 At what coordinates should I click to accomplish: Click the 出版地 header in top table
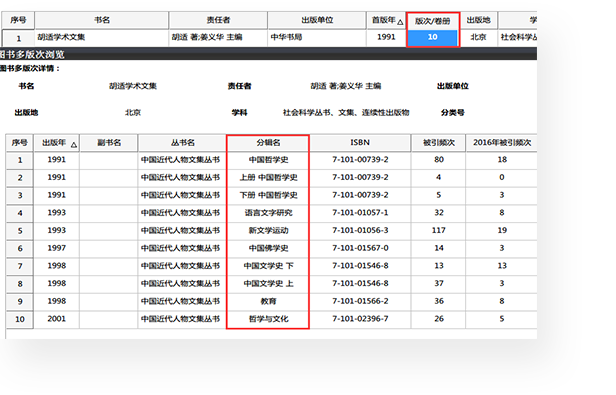478,20
